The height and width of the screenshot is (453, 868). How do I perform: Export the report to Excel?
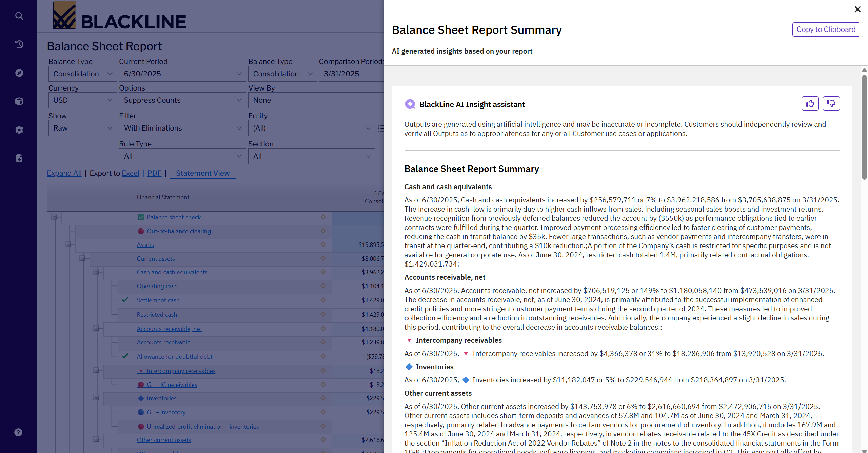[131, 173]
